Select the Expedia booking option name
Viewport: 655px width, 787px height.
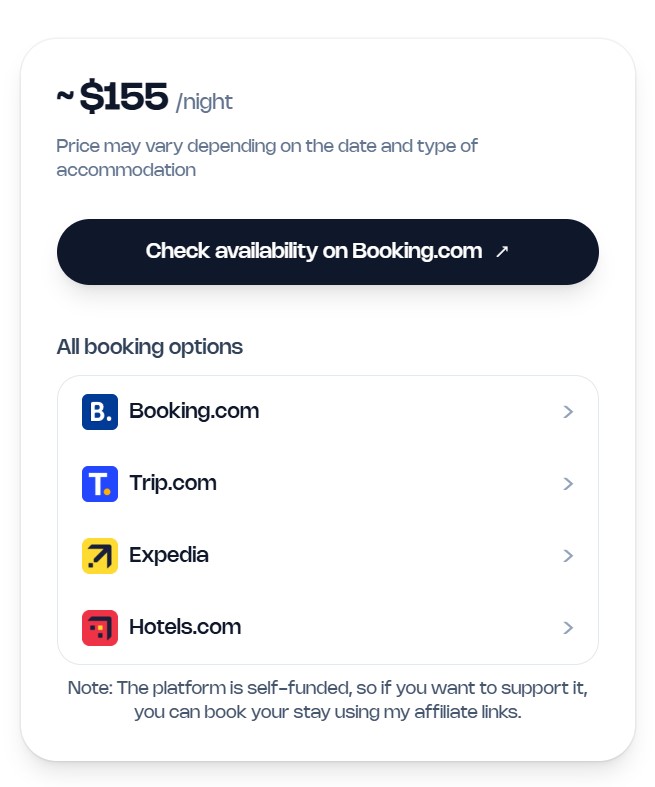(x=169, y=555)
